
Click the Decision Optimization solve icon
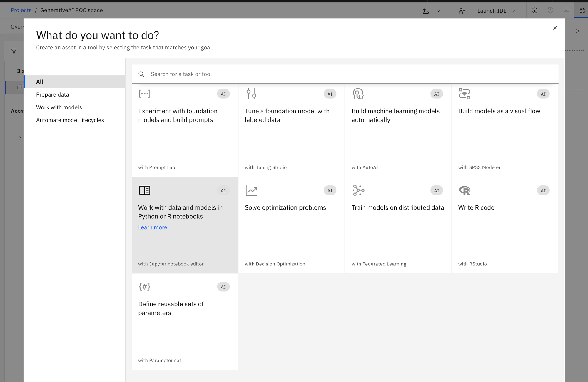pos(251,190)
